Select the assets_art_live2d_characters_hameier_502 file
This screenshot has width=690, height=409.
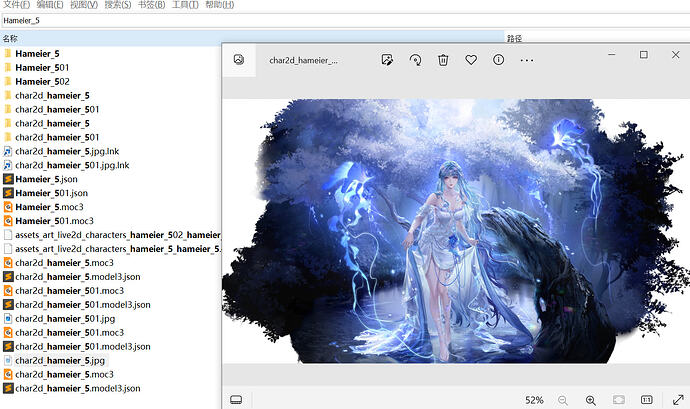[x=117, y=235]
